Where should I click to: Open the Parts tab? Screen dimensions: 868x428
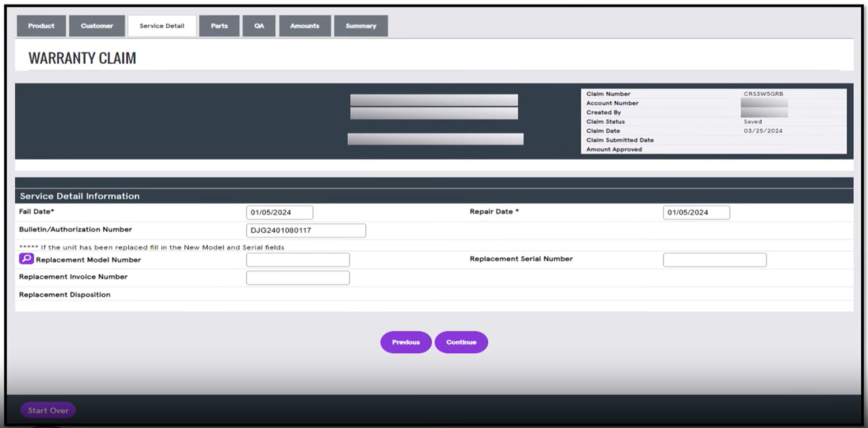219,26
